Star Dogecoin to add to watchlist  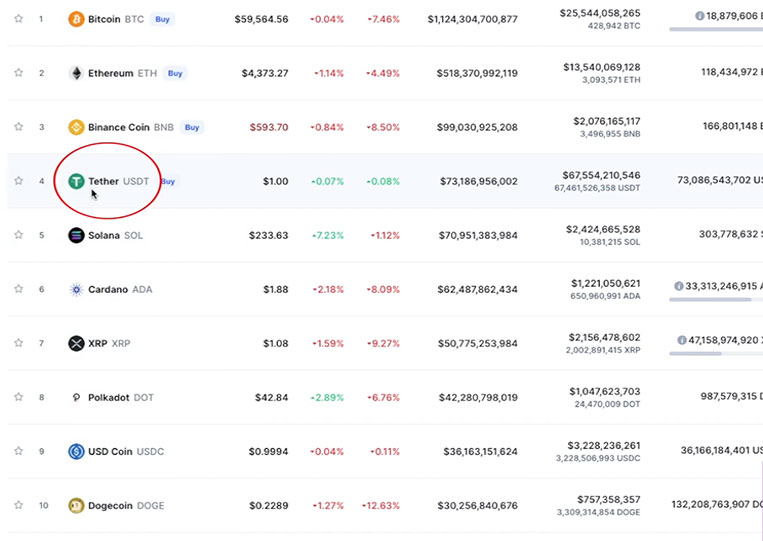point(18,505)
